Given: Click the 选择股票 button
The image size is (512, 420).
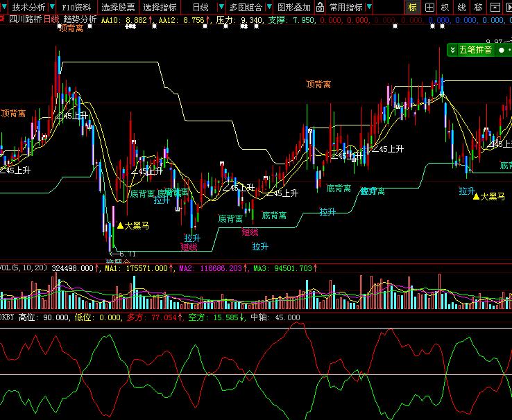Looking at the screenshot, I should click(118, 8).
